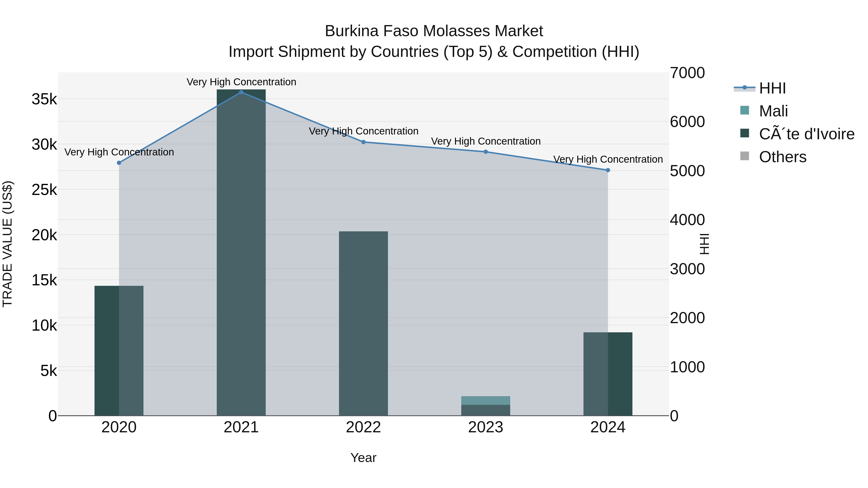Click the Côte d'Ivoire dark swatch
Viewport: 868px width, 488px height.
[x=744, y=133]
